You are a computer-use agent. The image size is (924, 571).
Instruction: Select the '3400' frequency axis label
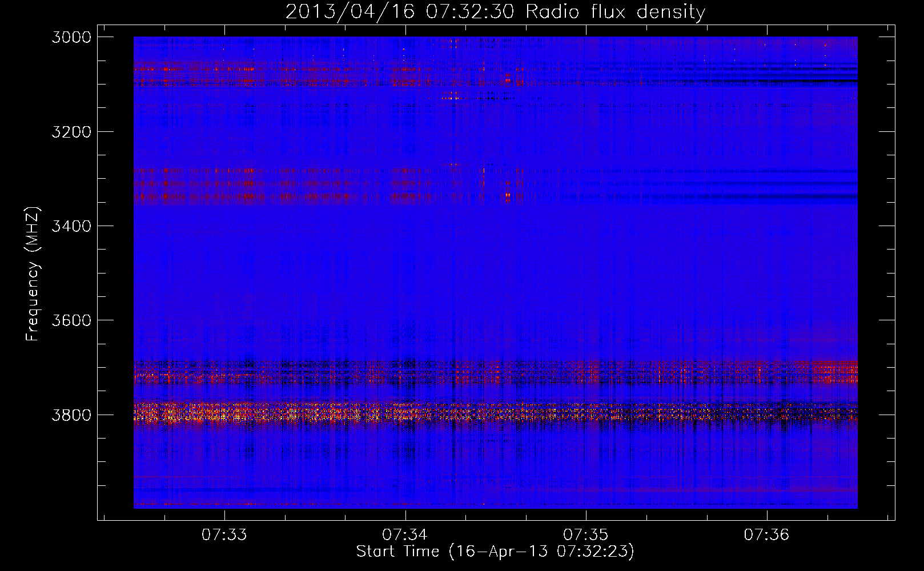71,226
